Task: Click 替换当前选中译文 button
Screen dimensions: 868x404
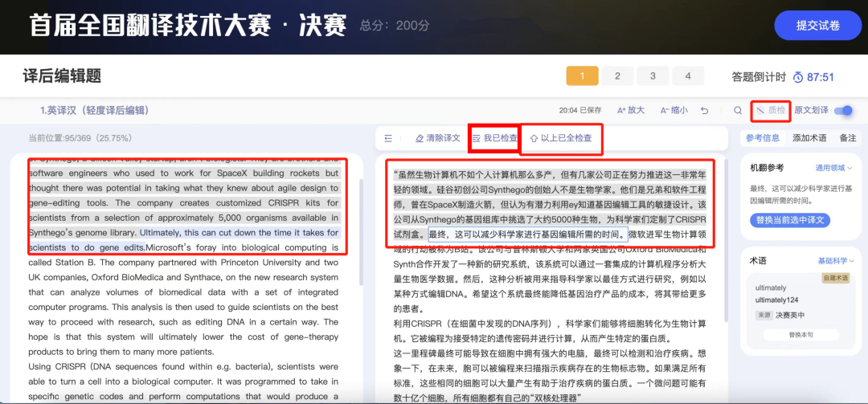Action: coord(790,220)
